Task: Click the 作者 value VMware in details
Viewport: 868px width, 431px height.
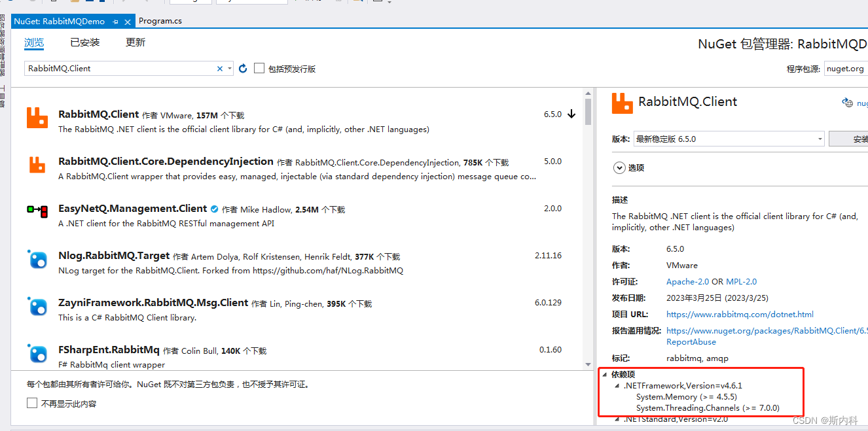Action: click(x=682, y=266)
